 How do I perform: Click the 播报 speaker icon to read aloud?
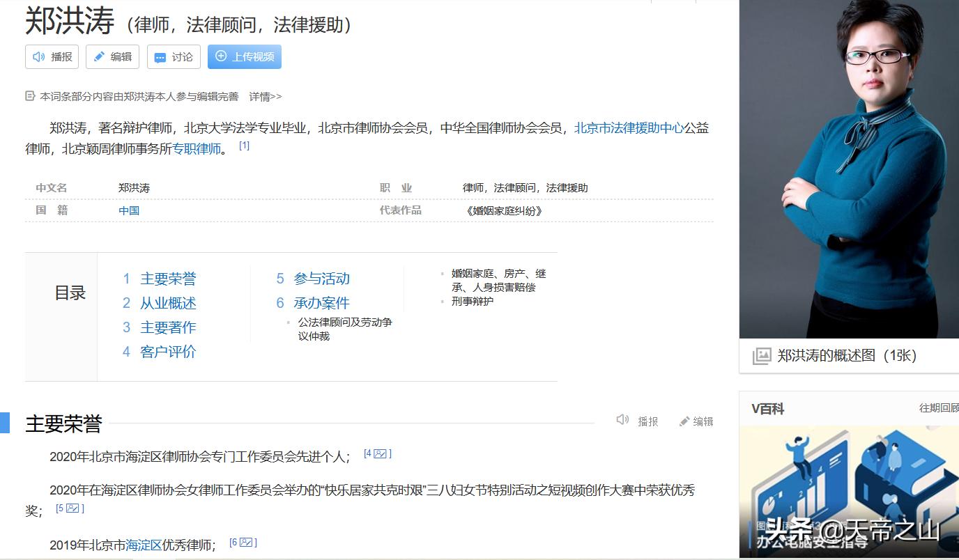(x=38, y=57)
